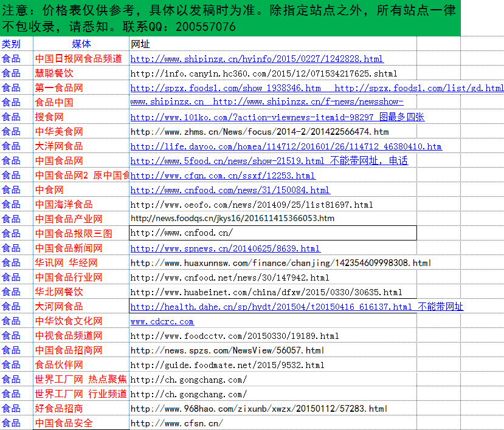Image resolution: width=504 pixels, height=430 pixels.
Task: Open the spnews.cn 8639 link
Action: pos(226,248)
